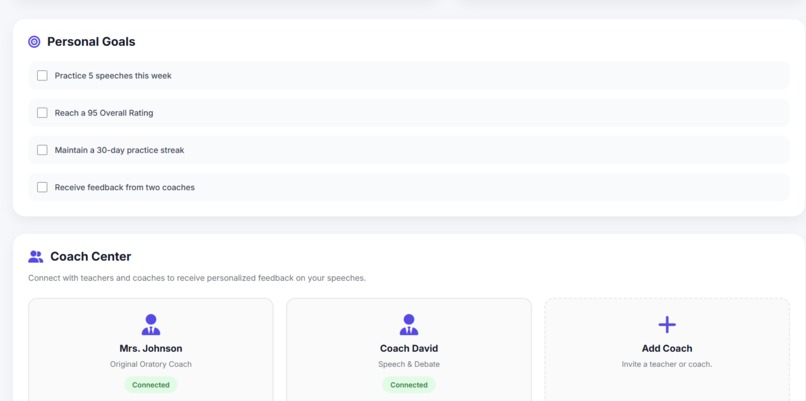
Task: Click the Practice 5 speeches this week label
Action: (x=113, y=76)
